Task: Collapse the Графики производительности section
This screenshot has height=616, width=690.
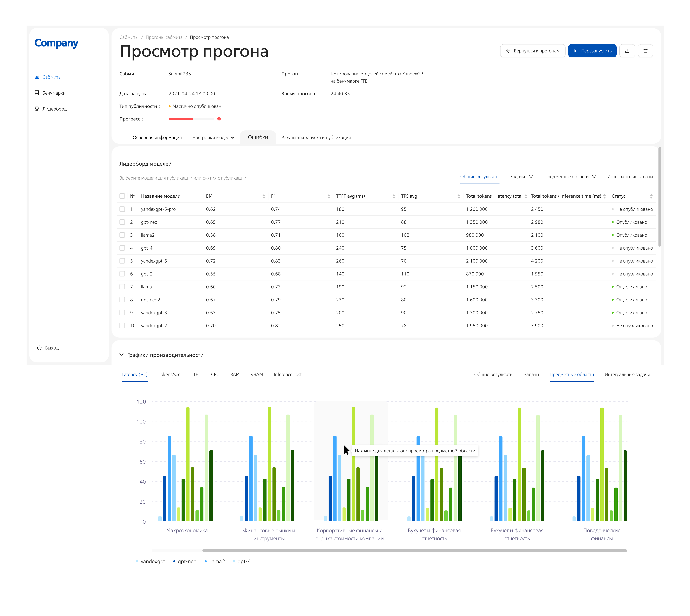Action: tap(121, 355)
